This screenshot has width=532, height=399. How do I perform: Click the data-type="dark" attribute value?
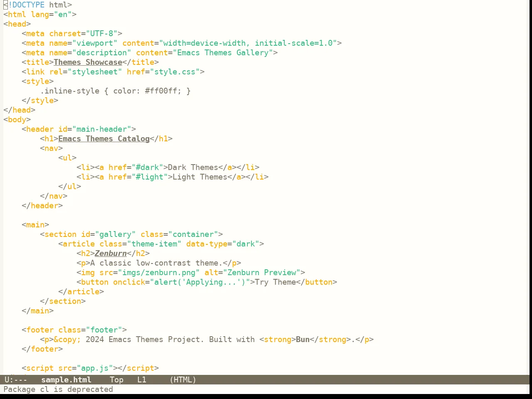click(x=246, y=244)
